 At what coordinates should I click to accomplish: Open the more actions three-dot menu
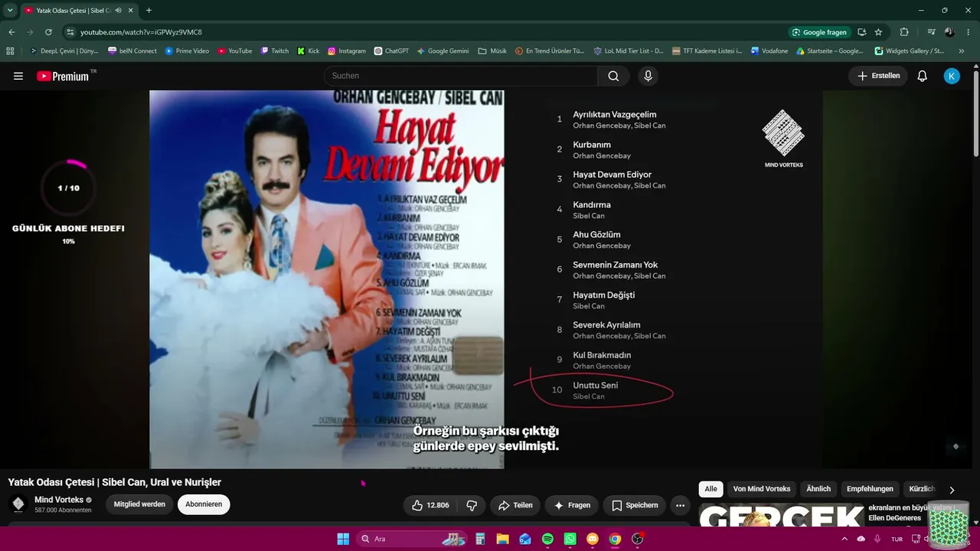click(x=680, y=505)
